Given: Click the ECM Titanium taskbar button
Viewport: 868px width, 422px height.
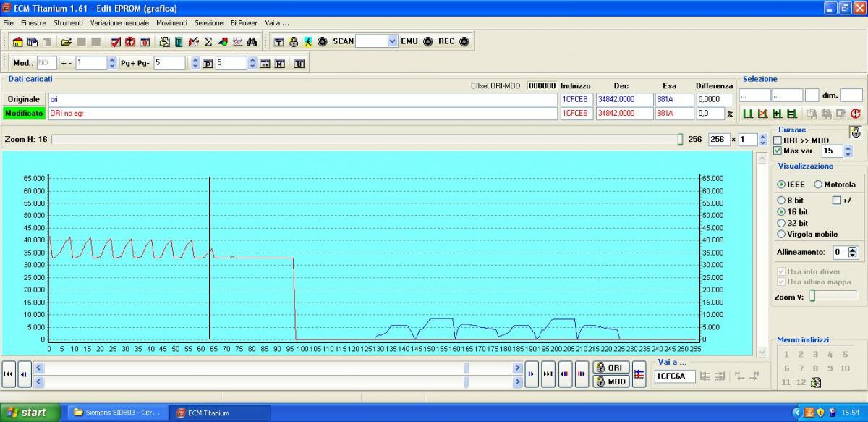Looking at the screenshot, I should pyautogui.click(x=219, y=413).
